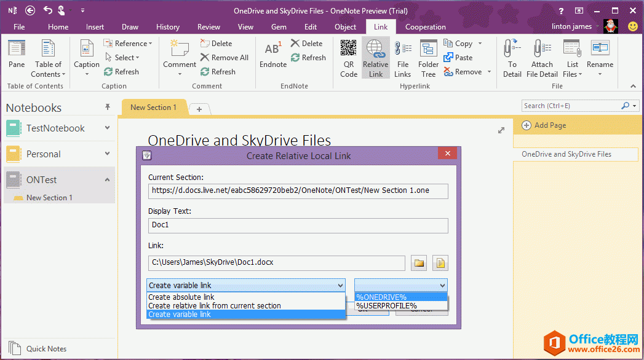
Task: Switch to the Cooperation ribbon tab
Action: [425, 27]
